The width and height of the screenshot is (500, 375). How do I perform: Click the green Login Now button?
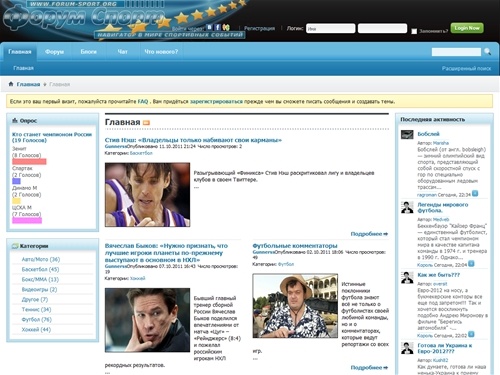pos(467,28)
